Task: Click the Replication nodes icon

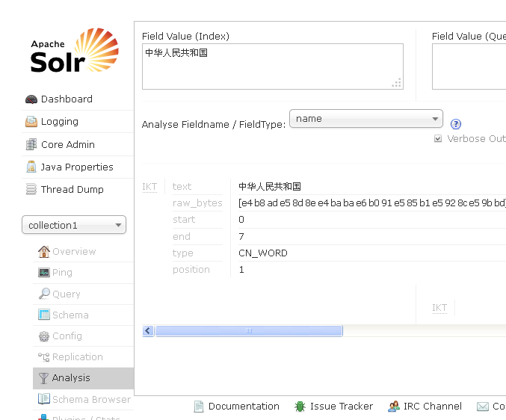Action: 44,356
